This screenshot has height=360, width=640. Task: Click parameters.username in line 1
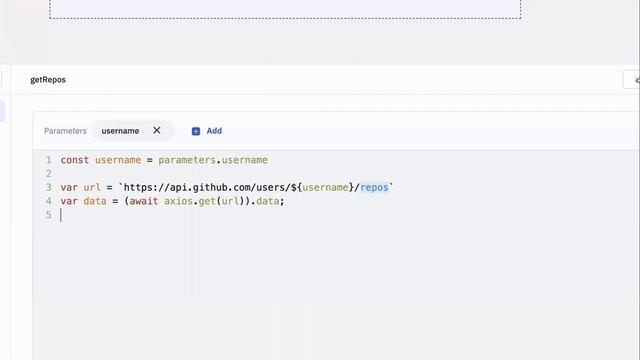(x=213, y=160)
